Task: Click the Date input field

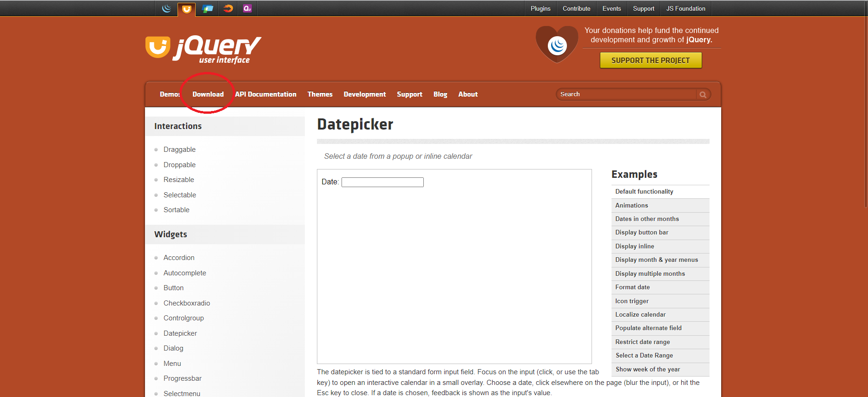Action: coord(382,182)
